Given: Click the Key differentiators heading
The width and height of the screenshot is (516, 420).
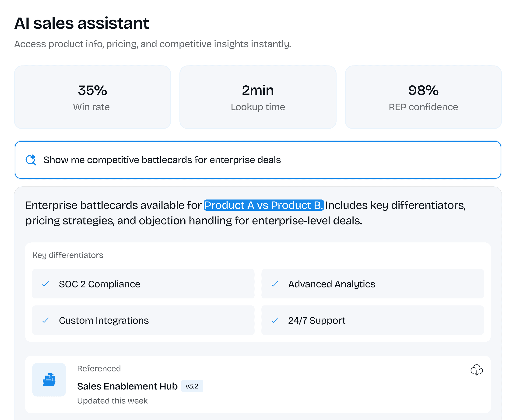Looking at the screenshot, I should tap(68, 255).
